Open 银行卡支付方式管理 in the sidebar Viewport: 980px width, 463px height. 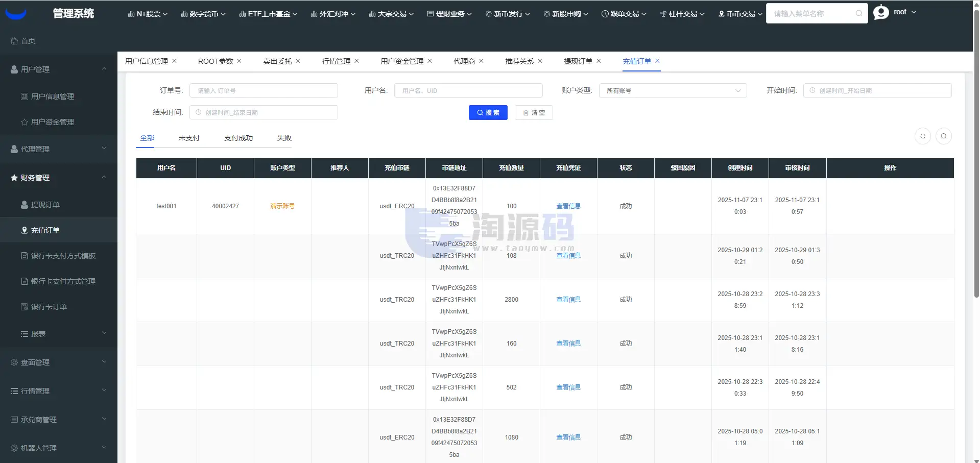coord(59,281)
